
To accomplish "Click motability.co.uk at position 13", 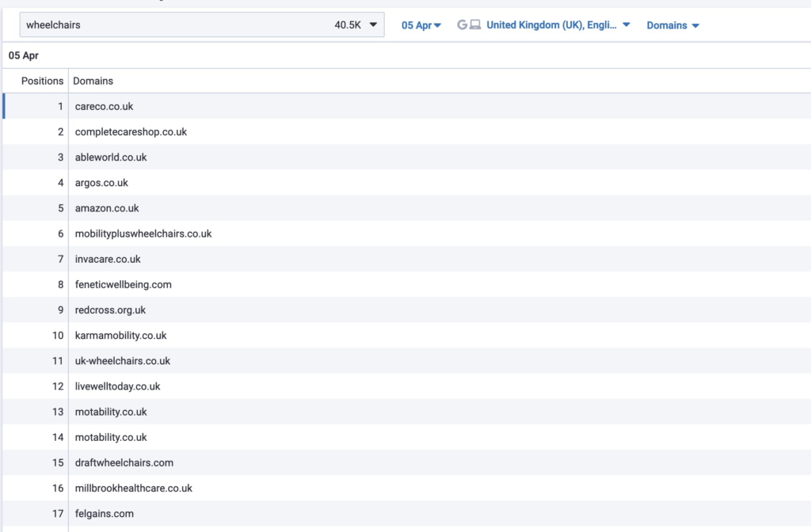I will (x=111, y=412).
